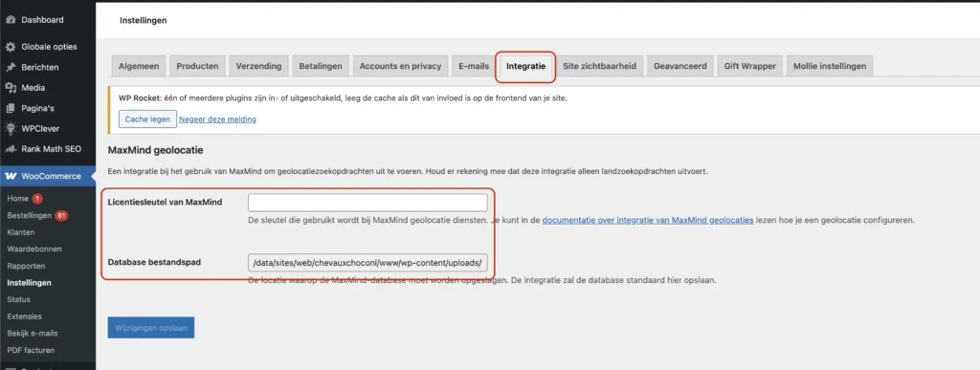Image resolution: width=980 pixels, height=370 pixels.
Task: Switch to the Algemeen tab
Action: pyautogui.click(x=139, y=66)
